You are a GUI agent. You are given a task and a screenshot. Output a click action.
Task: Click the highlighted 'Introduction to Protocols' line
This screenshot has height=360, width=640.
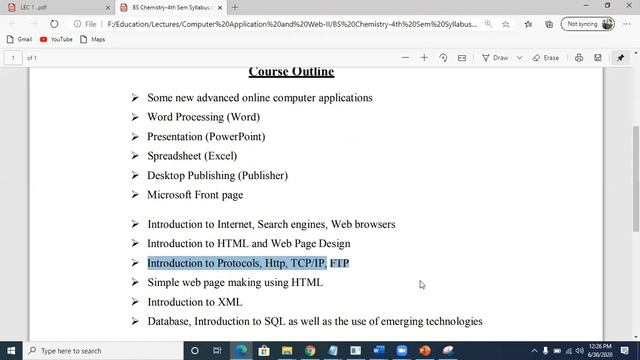(248, 263)
